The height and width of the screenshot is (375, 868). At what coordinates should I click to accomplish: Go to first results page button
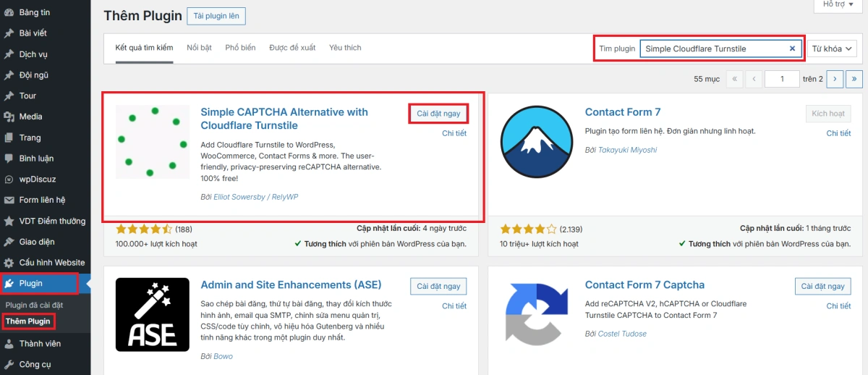pyautogui.click(x=734, y=79)
